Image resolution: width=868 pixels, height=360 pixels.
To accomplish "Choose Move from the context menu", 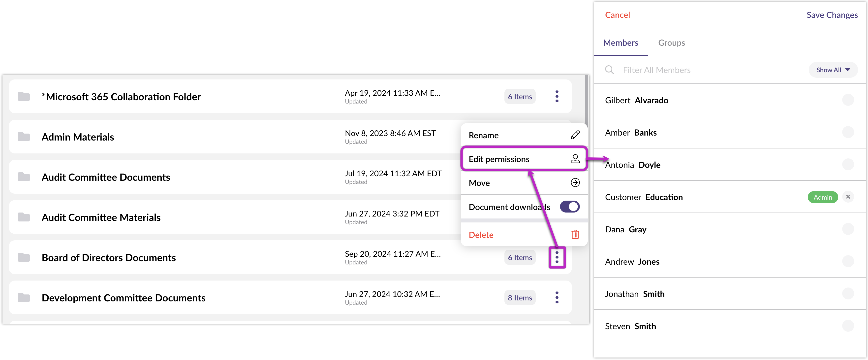I will pyautogui.click(x=479, y=183).
